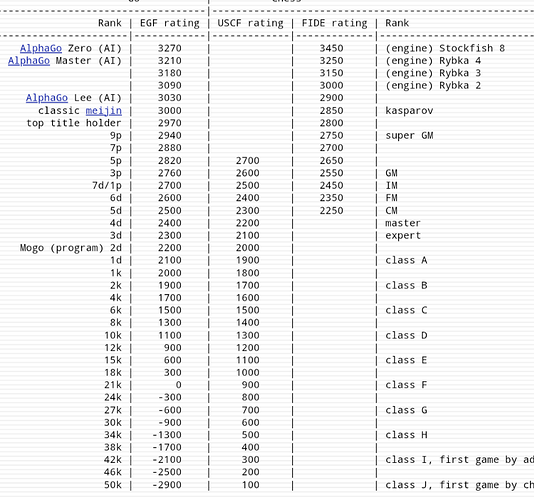Select the 30k rank label
Screen dimensions: 534x500
(x=113, y=423)
